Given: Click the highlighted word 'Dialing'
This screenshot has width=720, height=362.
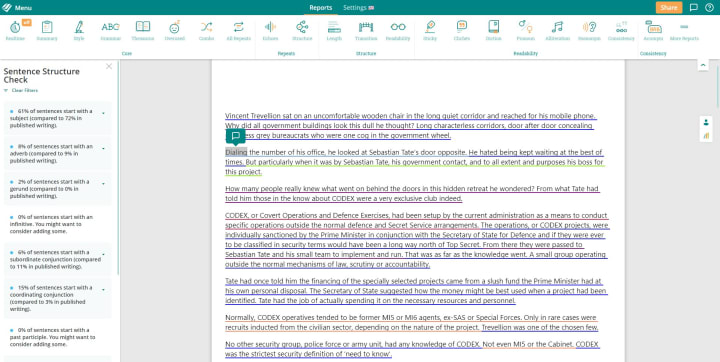Looking at the screenshot, I should click(x=236, y=152).
